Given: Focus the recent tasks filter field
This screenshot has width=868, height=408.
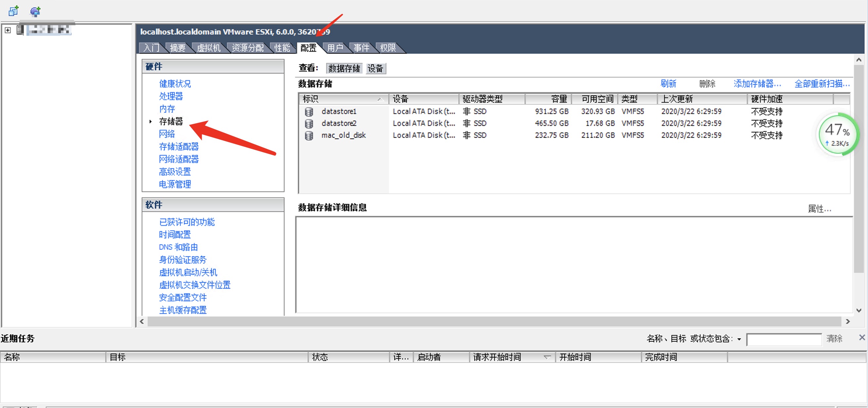Looking at the screenshot, I should tap(784, 339).
